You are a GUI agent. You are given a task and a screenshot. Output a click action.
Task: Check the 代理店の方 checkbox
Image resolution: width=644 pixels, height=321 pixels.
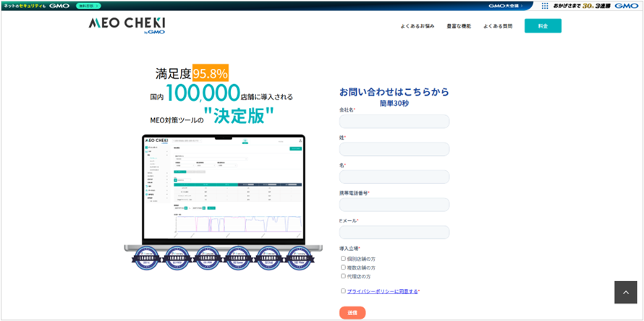coord(343,276)
